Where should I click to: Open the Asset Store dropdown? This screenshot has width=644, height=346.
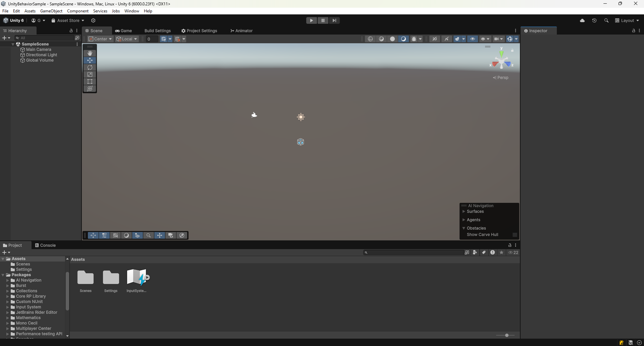[68, 20]
